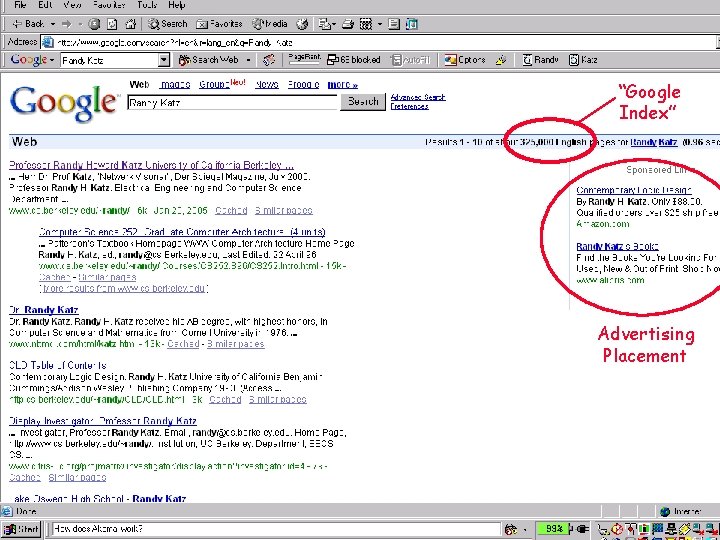The height and width of the screenshot is (540, 720).
Task: Open the IE Search toolbar button
Action: 168,24
